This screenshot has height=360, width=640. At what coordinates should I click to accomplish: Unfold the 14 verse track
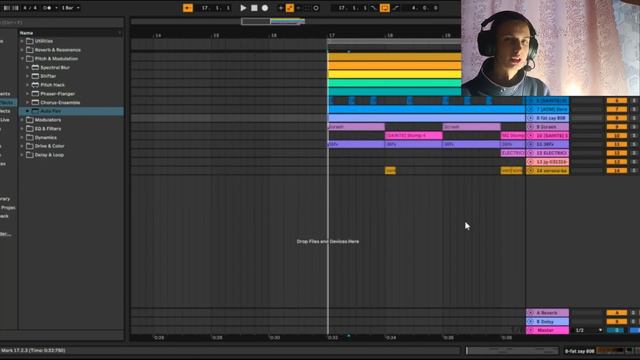(x=531, y=171)
